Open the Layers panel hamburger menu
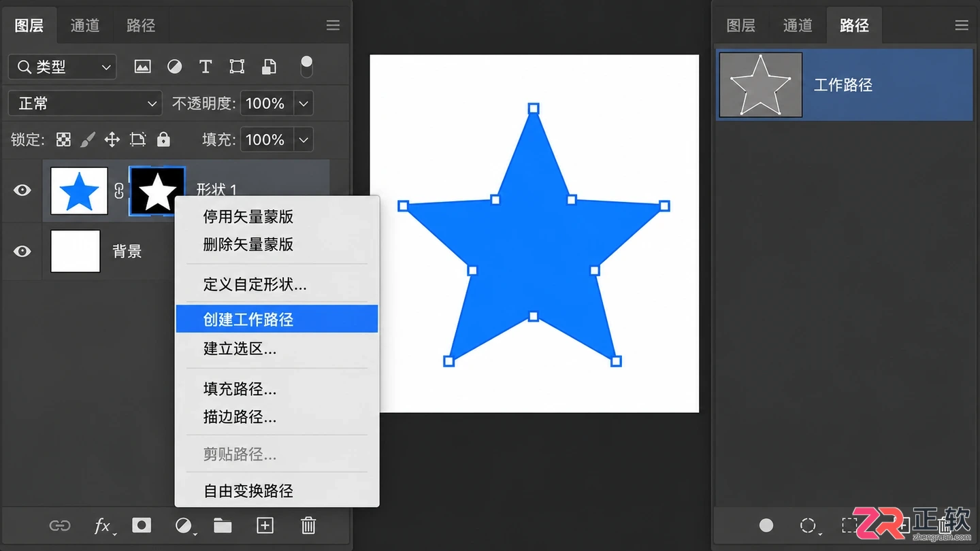 (333, 25)
